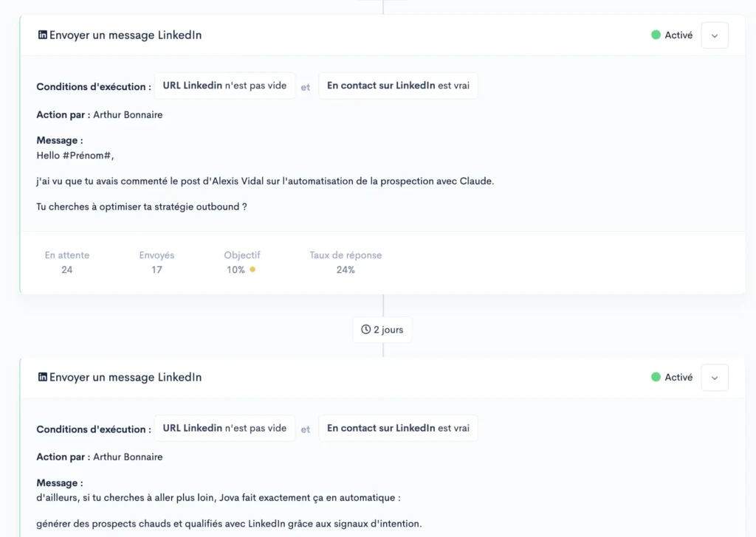Click the LinkedIn icon in the second step header
The width and height of the screenshot is (756, 537).
pyautogui.click(x=42, y=377)
